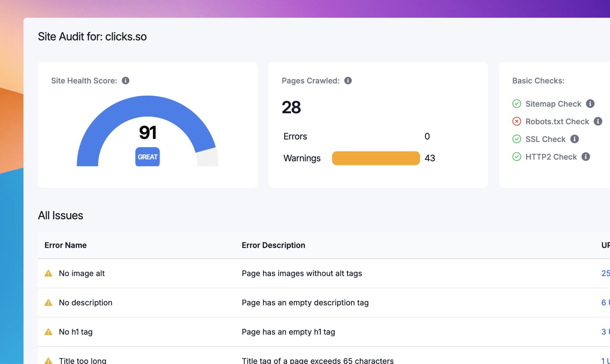The width and height of the screenshot is (610, 364).
Task: Click the GREAT score badge
Action: (x=147, y=157)
